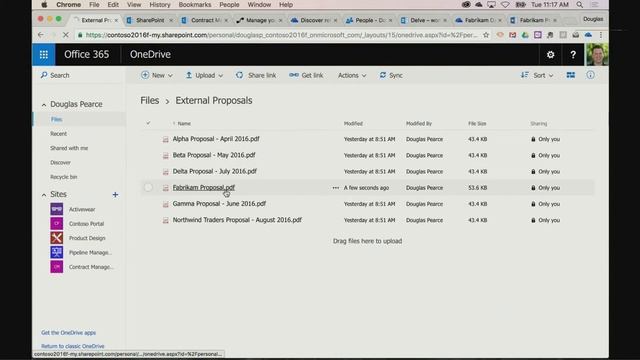Open the Wi-Fi status menu bar icon
Image resolution: width=640 pixels, height=360 pixels.
pyautogui.click(x=505, y=4)
